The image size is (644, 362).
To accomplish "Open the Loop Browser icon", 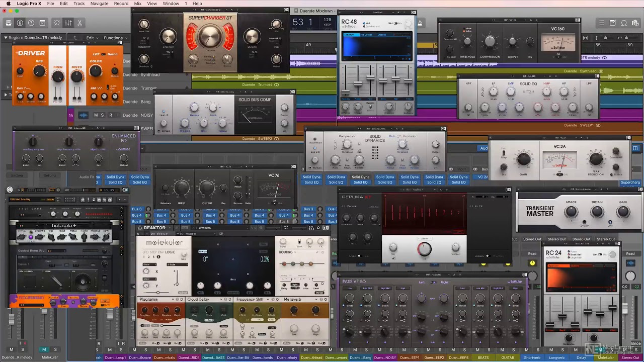I will 624,23.
